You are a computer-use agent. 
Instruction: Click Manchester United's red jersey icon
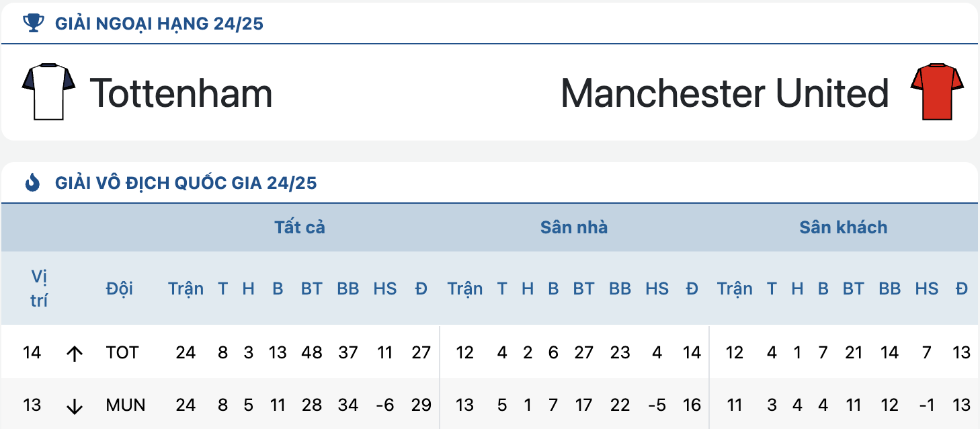coord(937,92)
